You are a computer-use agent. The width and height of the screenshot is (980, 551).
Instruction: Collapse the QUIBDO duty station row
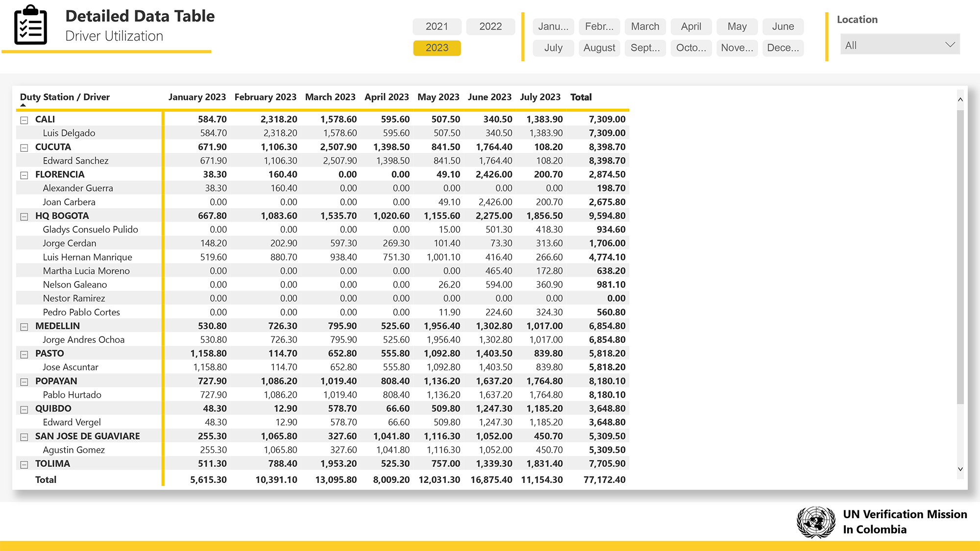pyautogui.click(x=24, y=409)
